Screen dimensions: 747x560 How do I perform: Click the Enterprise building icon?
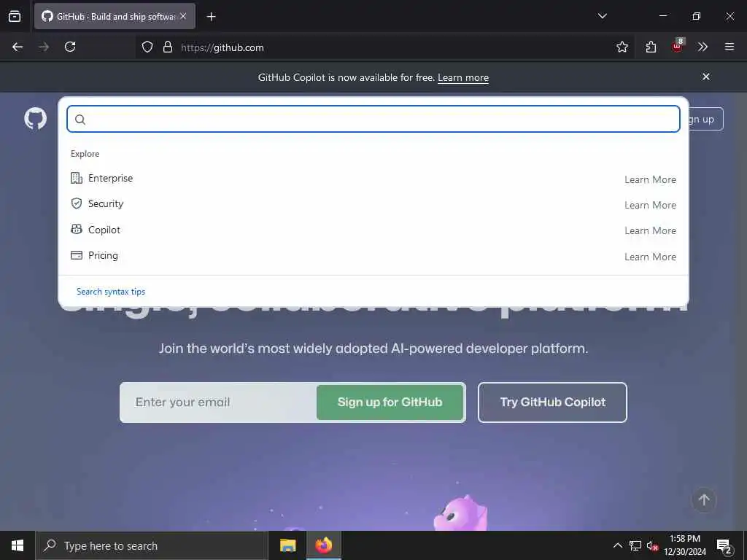tap(76, 178)
